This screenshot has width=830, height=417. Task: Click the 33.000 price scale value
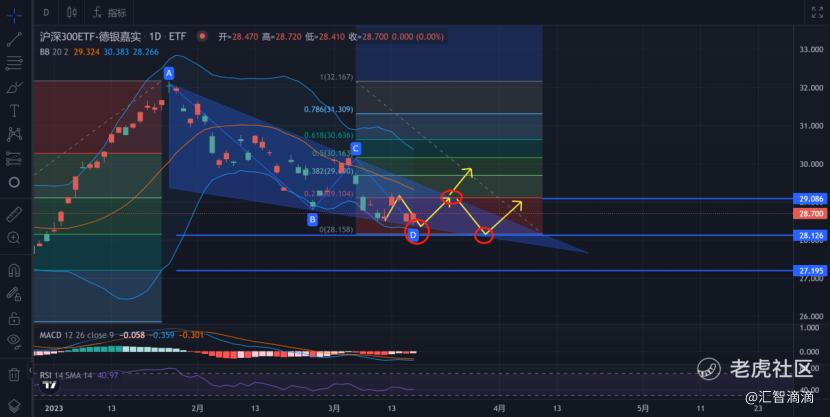click(811, 49)
